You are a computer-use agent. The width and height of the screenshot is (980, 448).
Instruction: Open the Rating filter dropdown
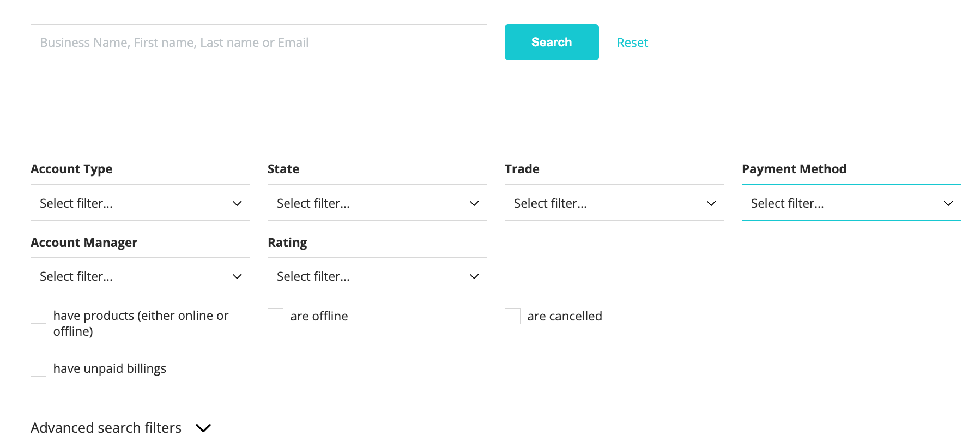(x=377, y=276)
